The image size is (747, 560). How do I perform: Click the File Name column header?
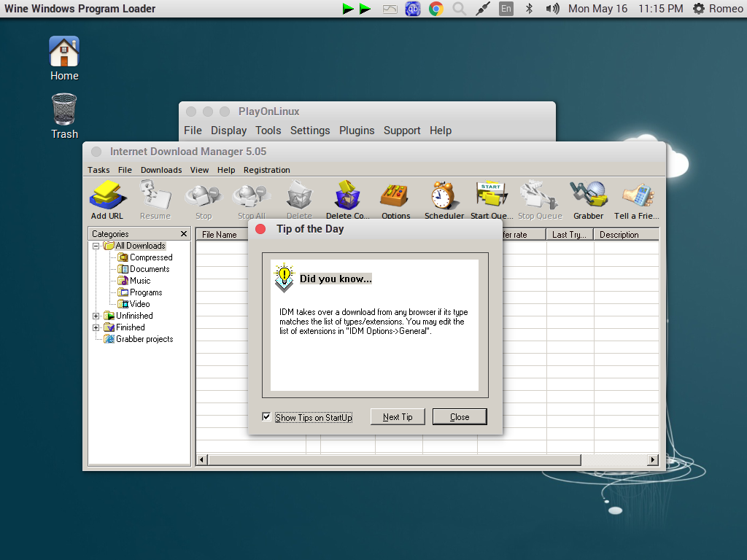tap(222, 234)
